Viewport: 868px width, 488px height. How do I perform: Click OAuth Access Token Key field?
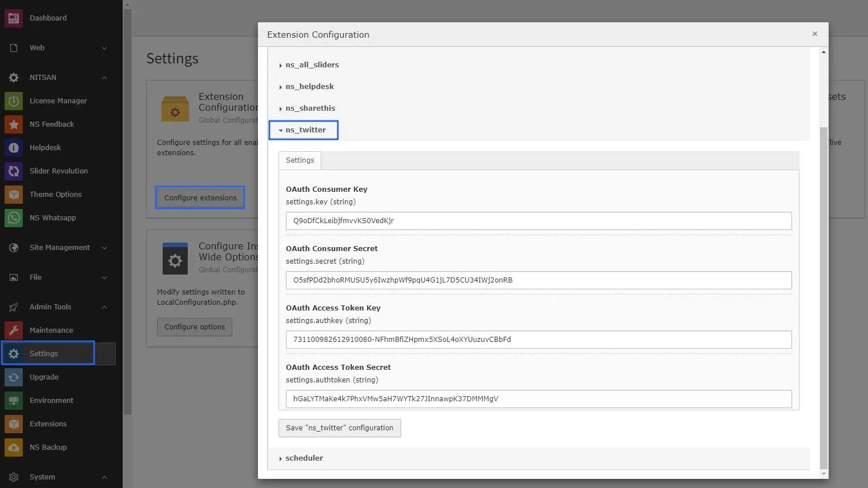tap(539, 340)
